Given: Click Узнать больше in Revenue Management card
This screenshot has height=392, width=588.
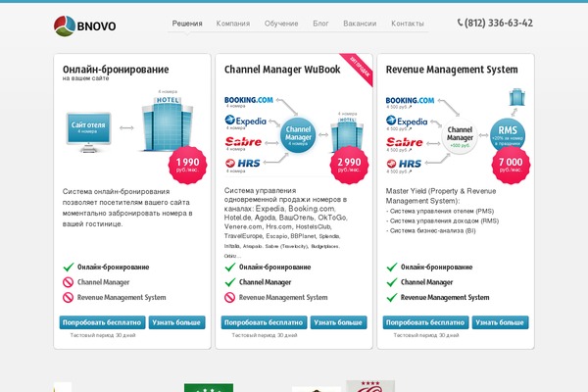Looking at the screenshot, I should pyautogui.click(x=500, y=322).
